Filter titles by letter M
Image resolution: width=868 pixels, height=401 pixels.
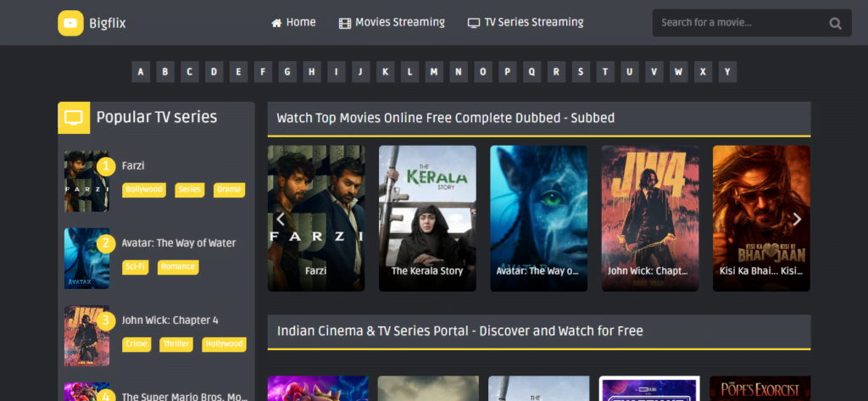434,72
